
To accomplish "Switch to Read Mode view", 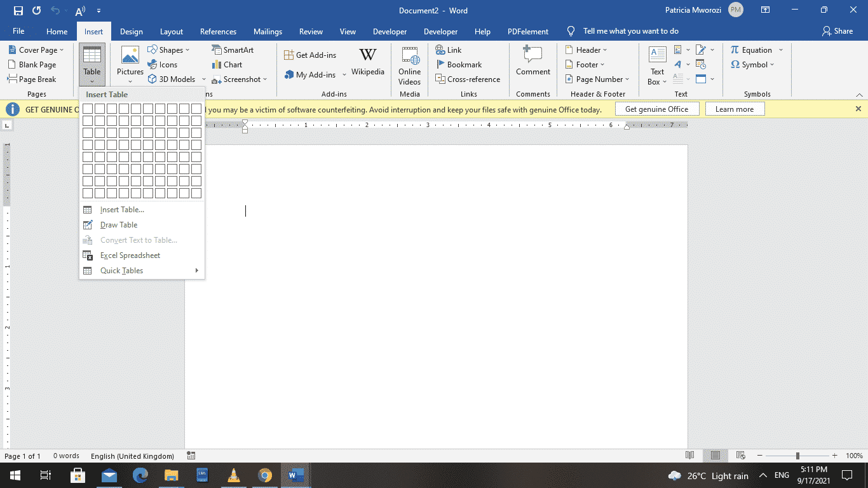I will [x=689, y=456].
